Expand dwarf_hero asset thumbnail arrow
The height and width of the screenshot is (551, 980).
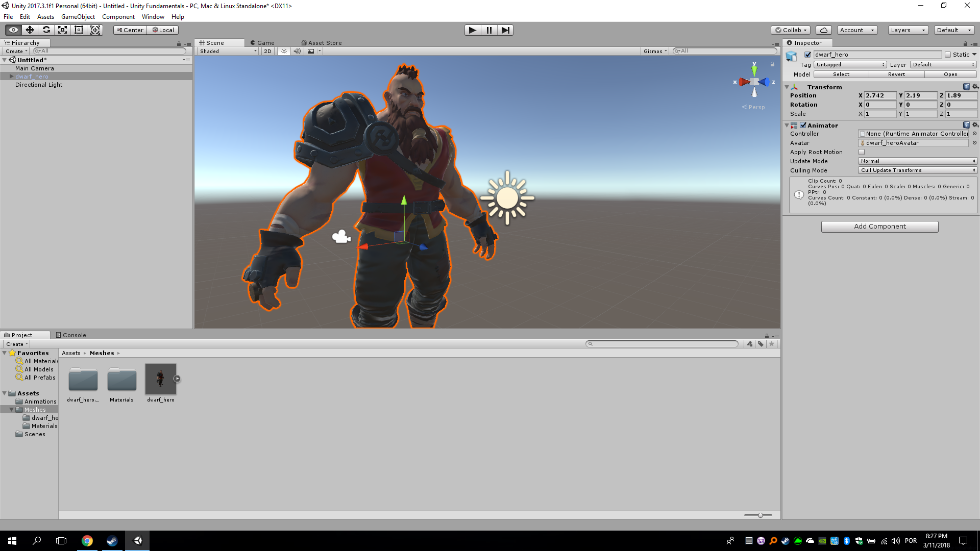coord(177,379)
